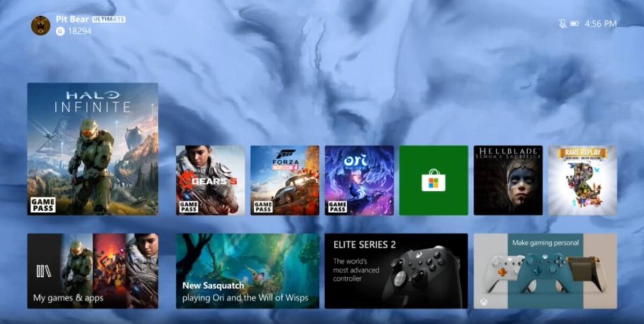Click the ULTIMATE membership badge

click(109, 19)
